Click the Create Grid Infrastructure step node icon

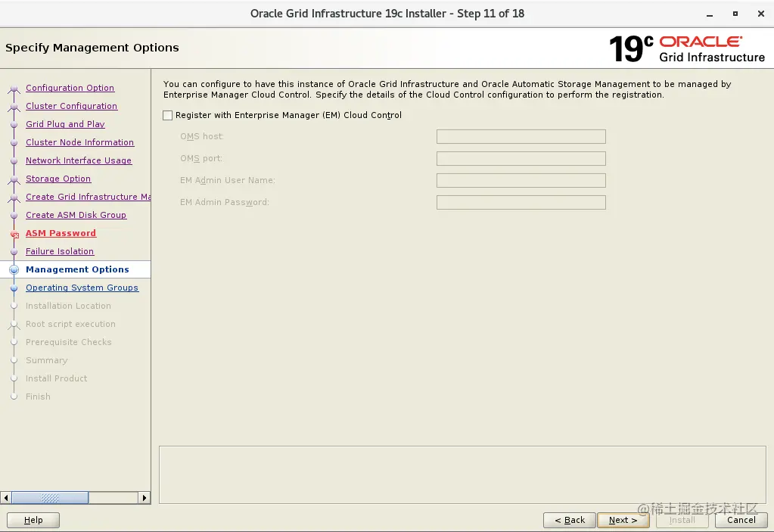coord(14,198)
